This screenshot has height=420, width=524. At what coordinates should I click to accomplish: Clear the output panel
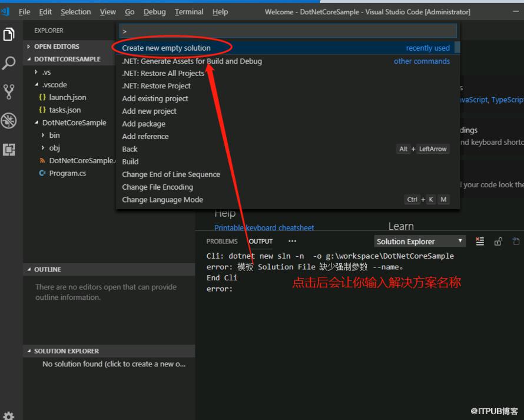[x=480, y=242]
